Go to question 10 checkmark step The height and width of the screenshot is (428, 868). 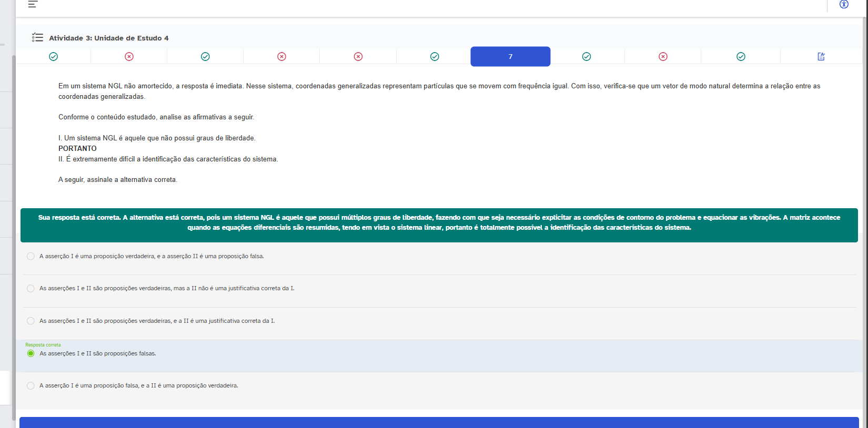(x=741, y=56)
